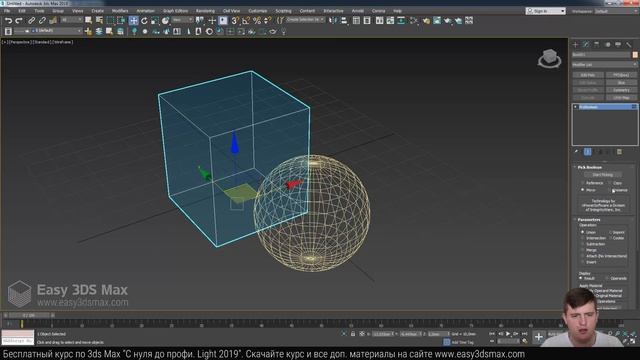Click the Edit Poly modifier button
This screenshot has height=360, width=640.
588,75
